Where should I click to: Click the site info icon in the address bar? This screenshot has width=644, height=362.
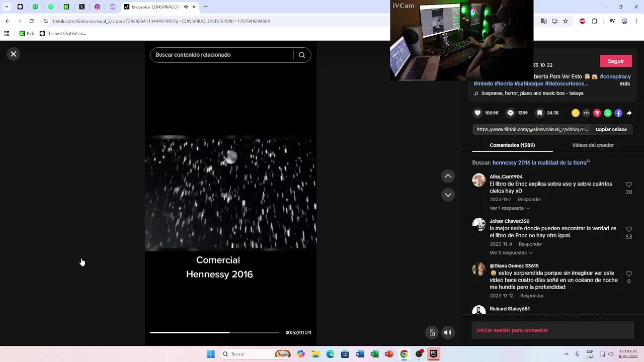tap(46, 21)
